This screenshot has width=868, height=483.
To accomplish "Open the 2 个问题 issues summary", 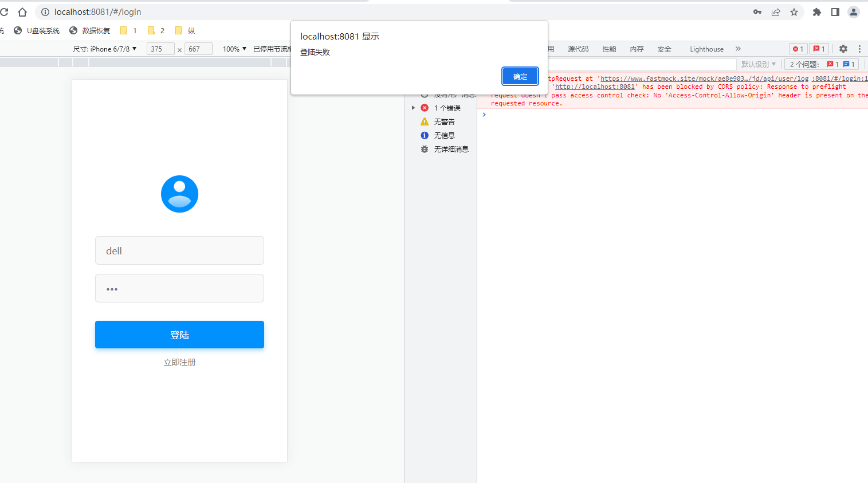I will coord(822,65).
